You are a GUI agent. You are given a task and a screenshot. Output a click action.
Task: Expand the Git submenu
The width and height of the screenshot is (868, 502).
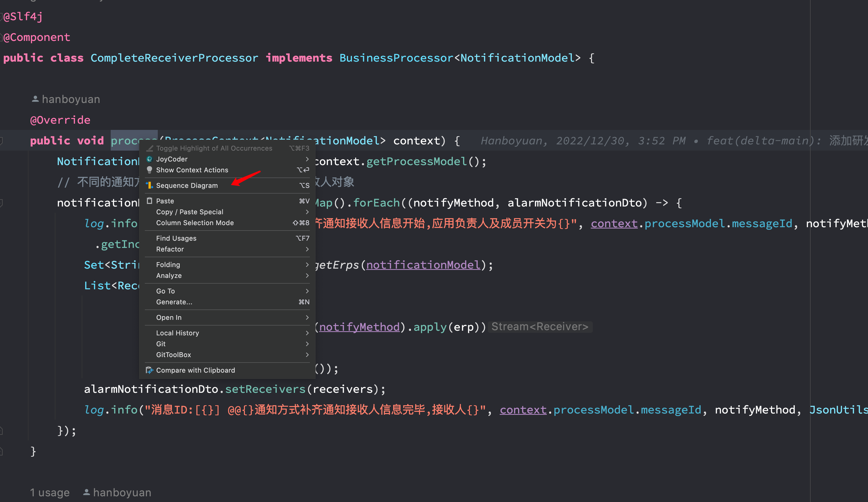(307, 344)
